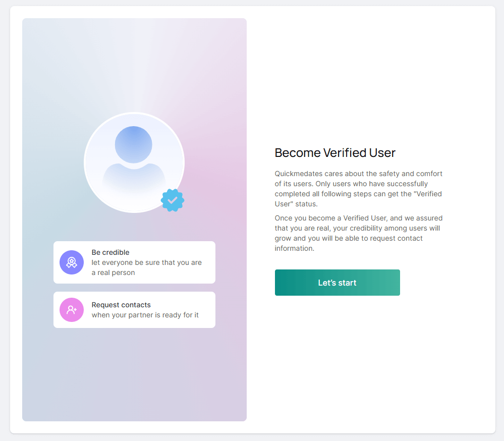Click the "Be credible" title text
The height and width of the screenshot is (441, 504).
(x=110, y=252)
